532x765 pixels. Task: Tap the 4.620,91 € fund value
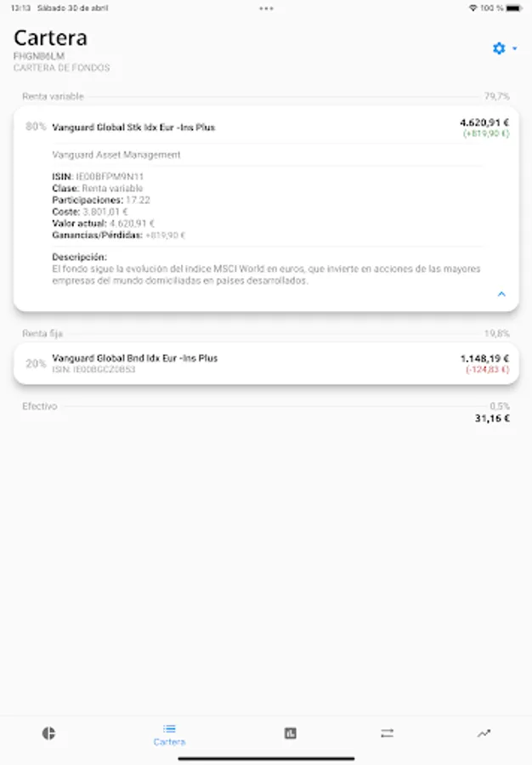point(484,122)
